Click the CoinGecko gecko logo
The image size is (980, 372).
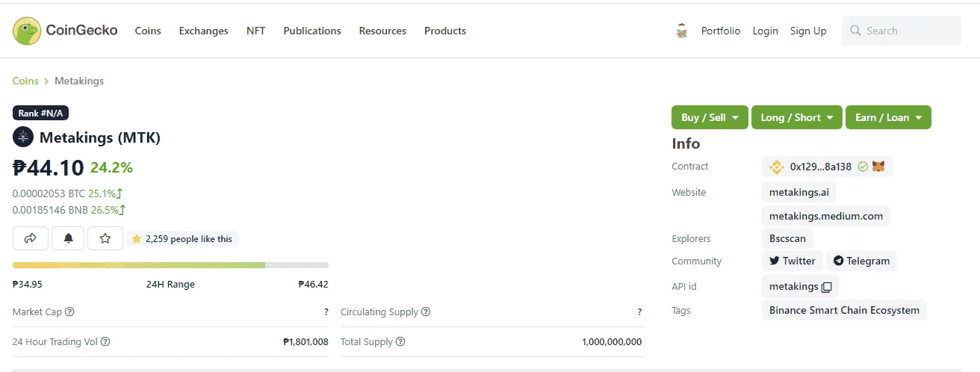(27, 31)
